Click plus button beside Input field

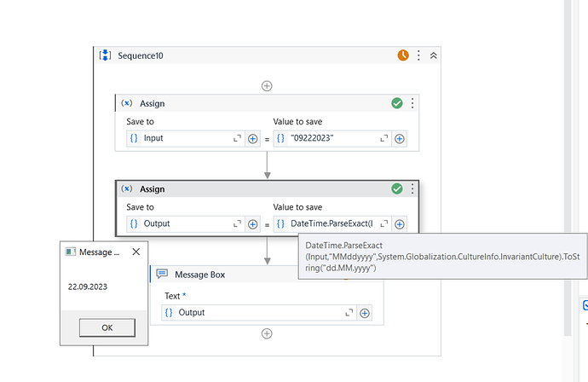[252, 138]
